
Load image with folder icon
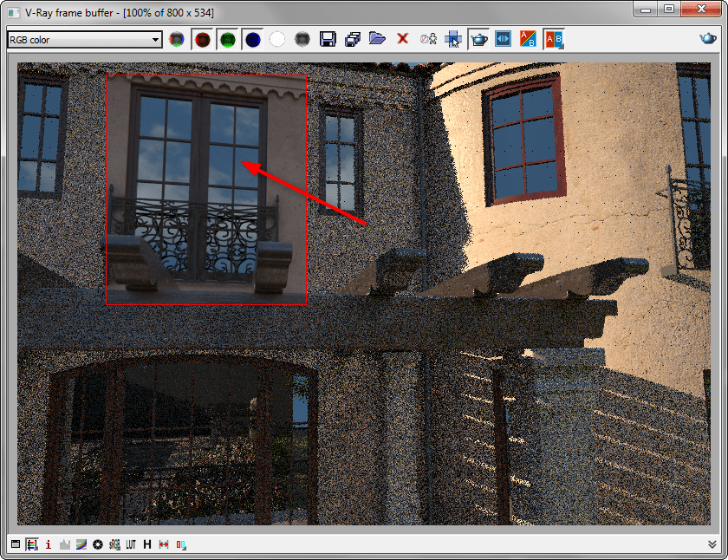tap(377, 39)
